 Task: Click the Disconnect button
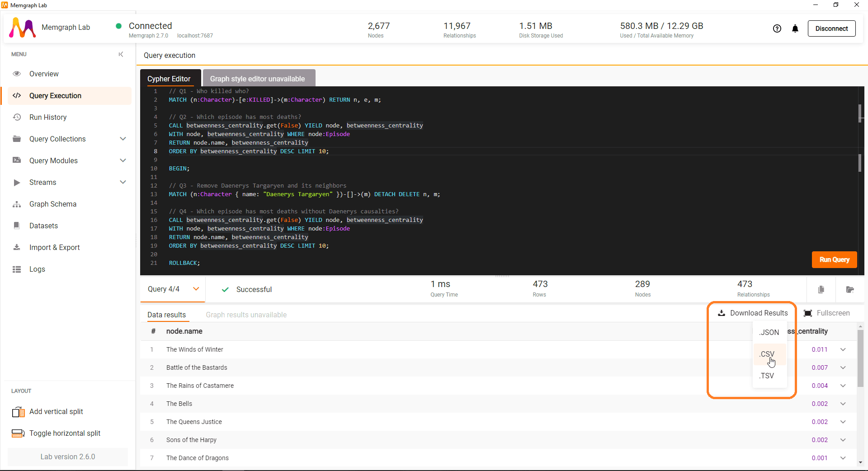pyautogui.click(x=831, y=28)
